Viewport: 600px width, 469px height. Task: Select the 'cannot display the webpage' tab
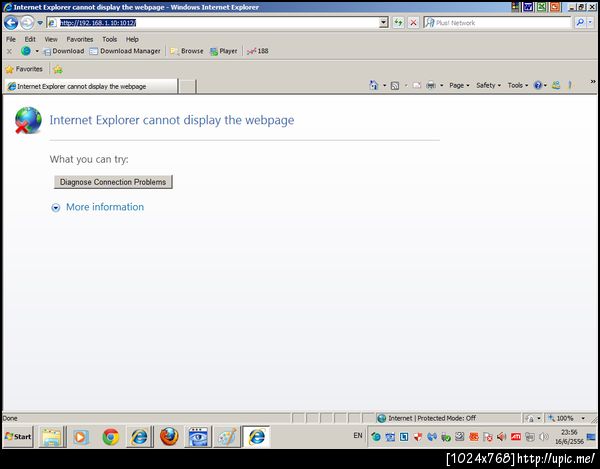click(x=91, y=86)
